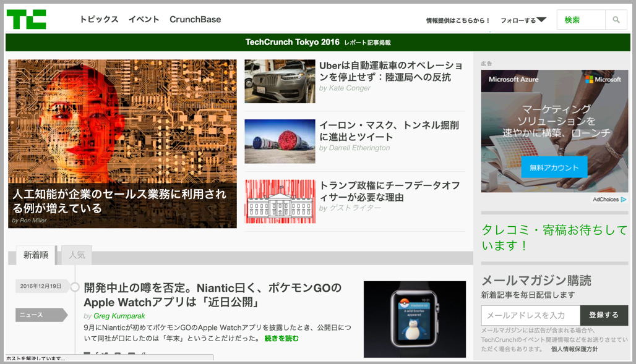Viewport: 636px width, 364px height.
Task: Click the ゲストライター author link
Action: tap(355, 208)
